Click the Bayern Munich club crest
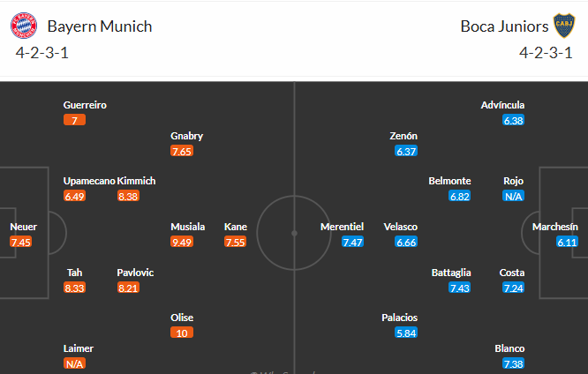This screenshot has height=374, width=588. (x=24, y=26)
